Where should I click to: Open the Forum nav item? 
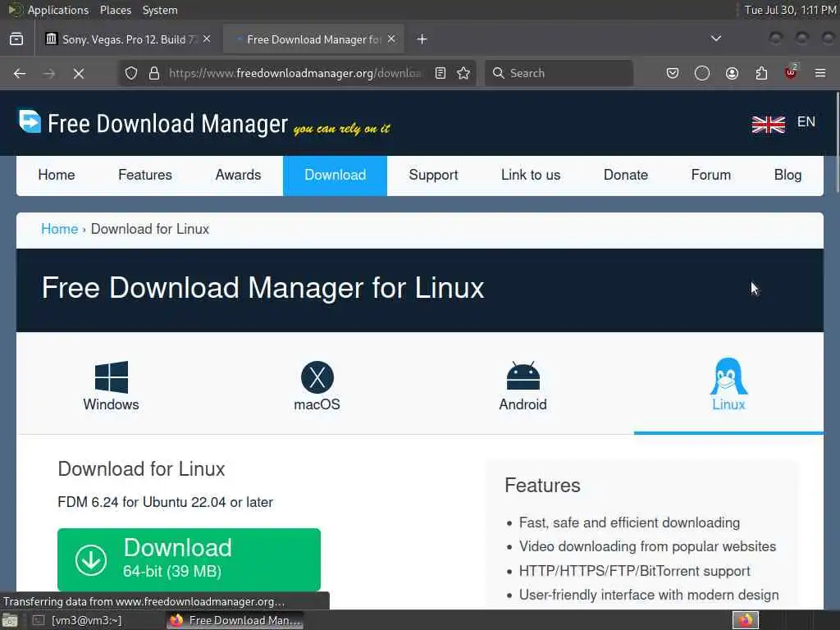[711, 176]
